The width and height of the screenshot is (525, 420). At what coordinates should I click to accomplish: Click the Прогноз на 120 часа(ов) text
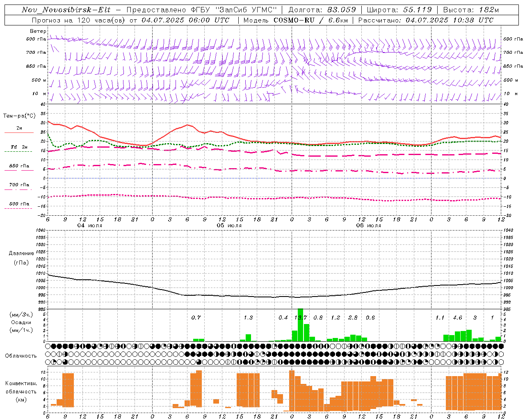[x=79, y=20]
